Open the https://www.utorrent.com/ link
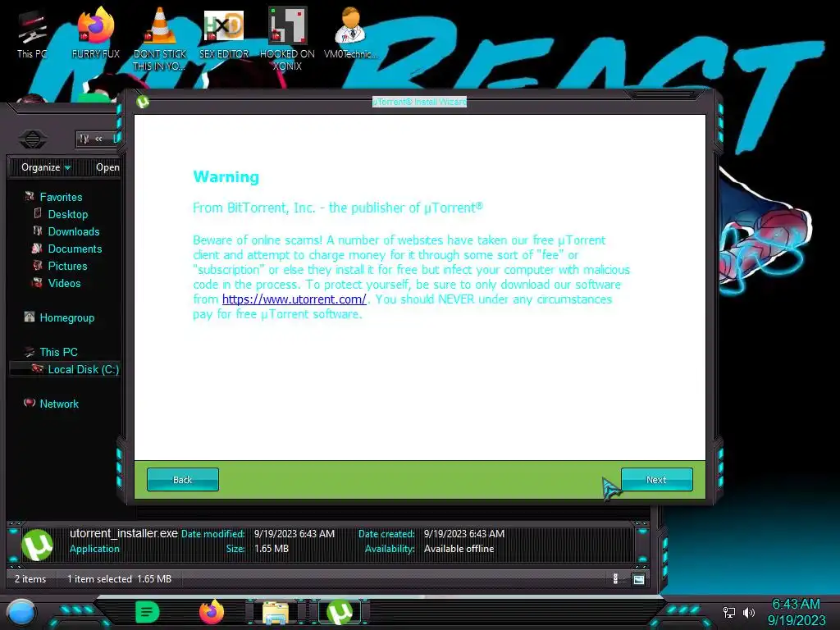Viewport: 840px width, 630px height. tap(294, 299)
